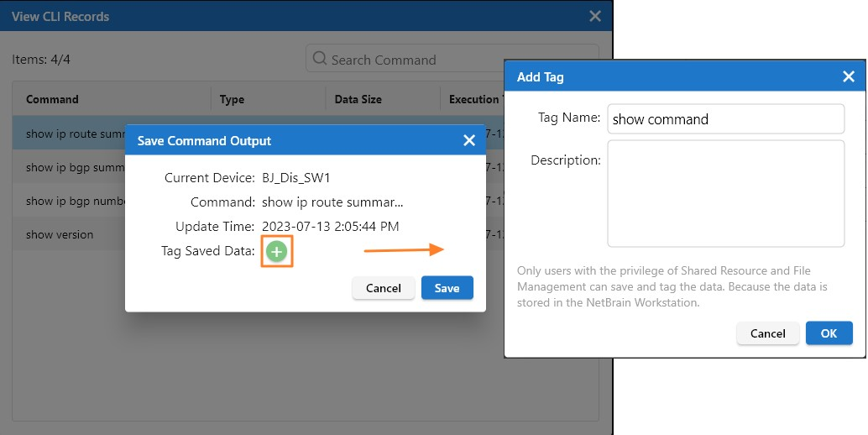Click into the Description text area

(724, 193)
